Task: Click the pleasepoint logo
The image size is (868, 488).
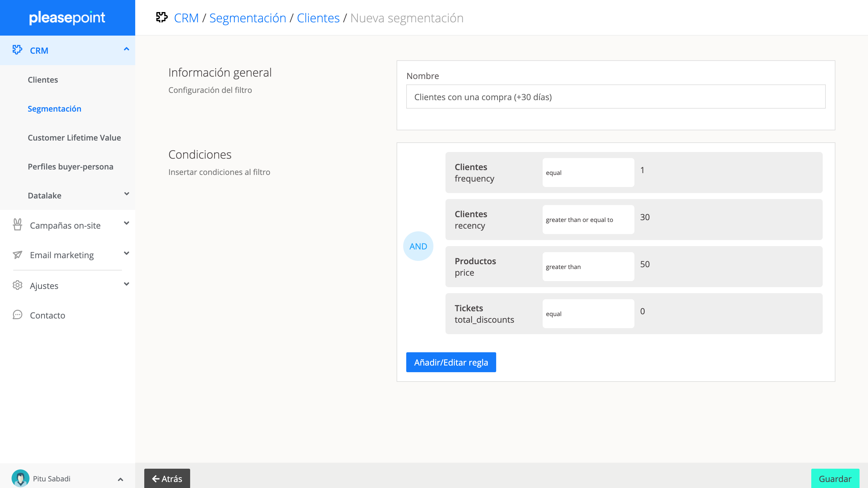Action: 67,17
